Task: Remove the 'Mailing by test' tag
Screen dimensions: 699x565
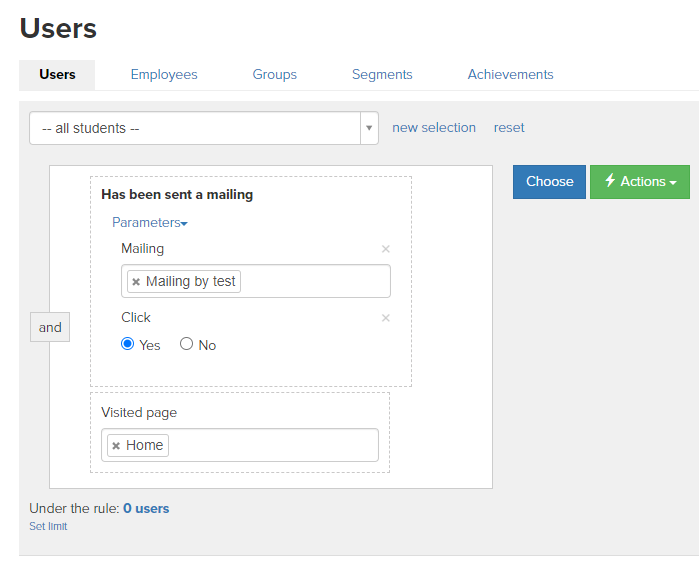Action: pos(136,282)
